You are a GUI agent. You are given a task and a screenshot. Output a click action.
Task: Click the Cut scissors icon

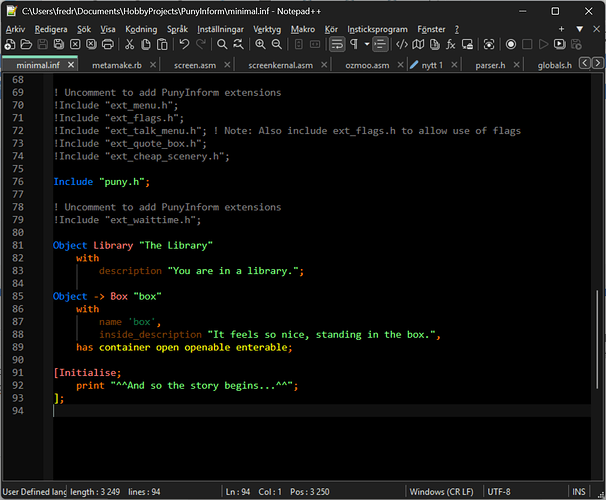coord(129,44)
